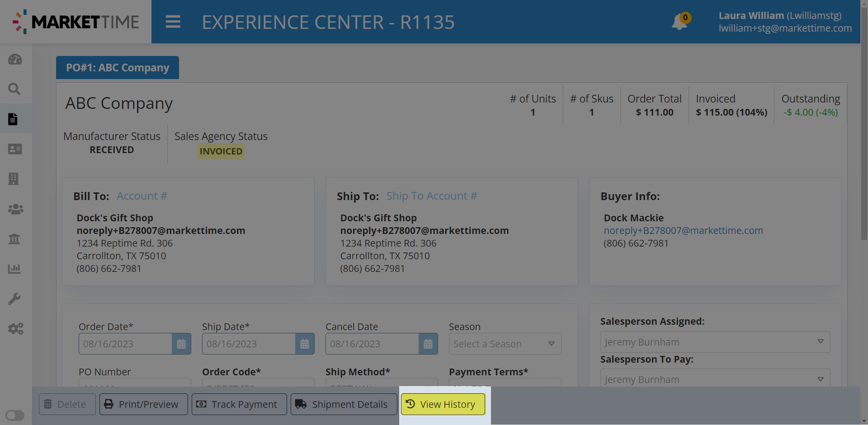Screen dimensions: 868x425
Task: Click the Invoiced $ 115.00 (104%) value
Action: [x=731, y=112]
